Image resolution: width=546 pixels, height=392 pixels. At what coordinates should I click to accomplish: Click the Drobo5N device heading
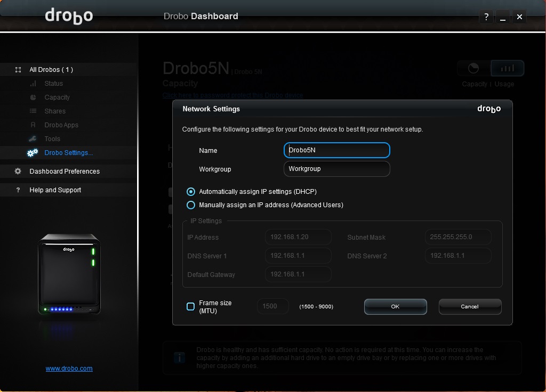[196, 68]
